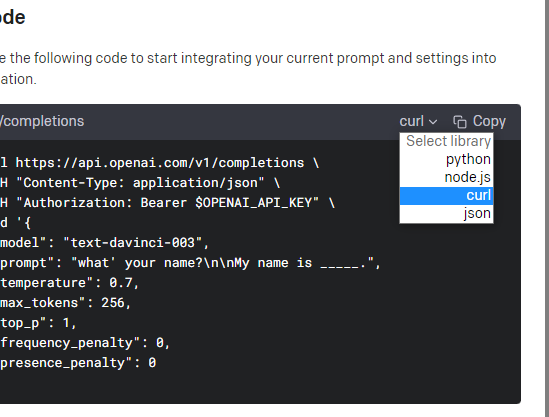Click the max_tokens 256 line
This screenshot has width=549, height=417.
(65, 303)
